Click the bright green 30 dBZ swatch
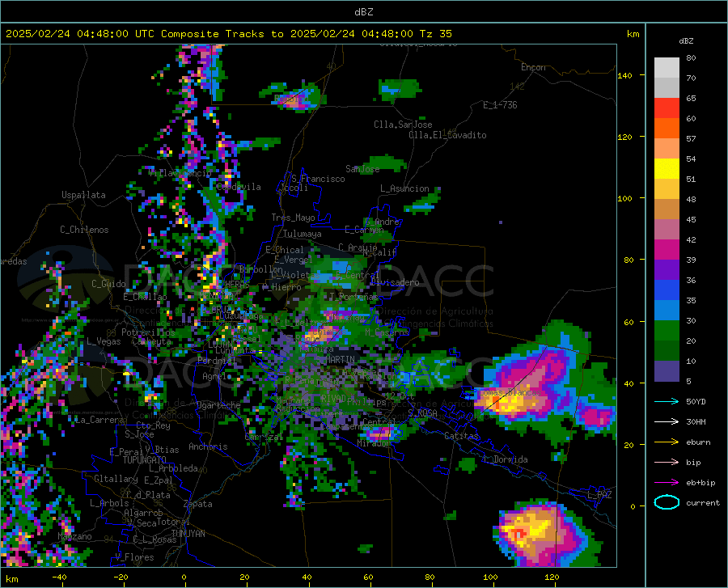 pos(667,331)
